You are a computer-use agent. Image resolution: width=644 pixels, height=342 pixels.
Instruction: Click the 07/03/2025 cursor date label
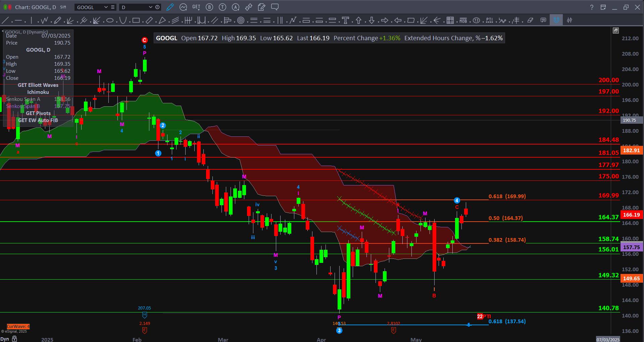[608, 339]
